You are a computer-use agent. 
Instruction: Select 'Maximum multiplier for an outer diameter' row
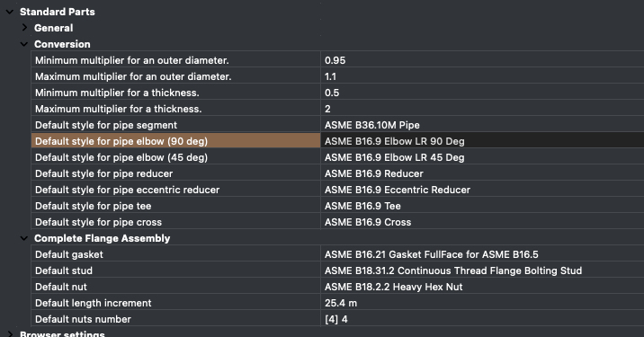tap(175, 76)
